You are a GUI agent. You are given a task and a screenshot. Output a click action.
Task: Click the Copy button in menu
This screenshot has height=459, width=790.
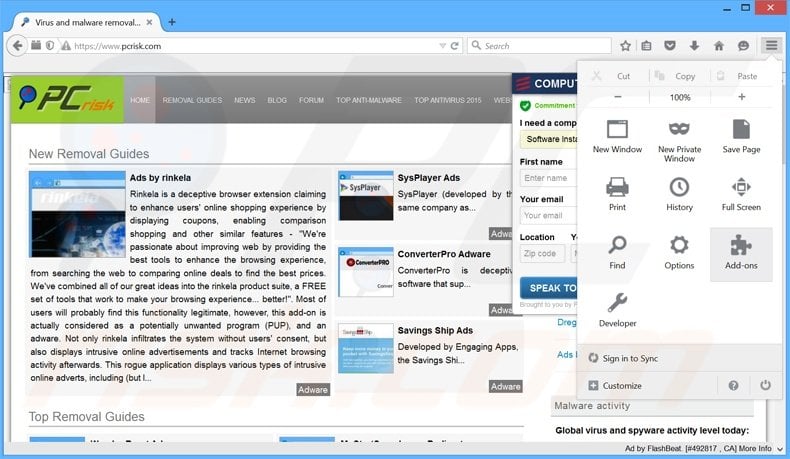point(680,76)
